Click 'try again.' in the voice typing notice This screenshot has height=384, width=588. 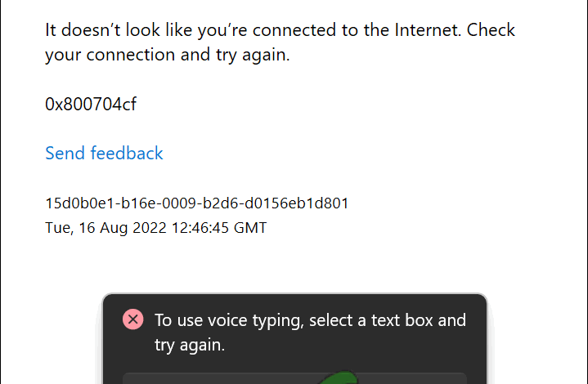click(x=190, y=345)
